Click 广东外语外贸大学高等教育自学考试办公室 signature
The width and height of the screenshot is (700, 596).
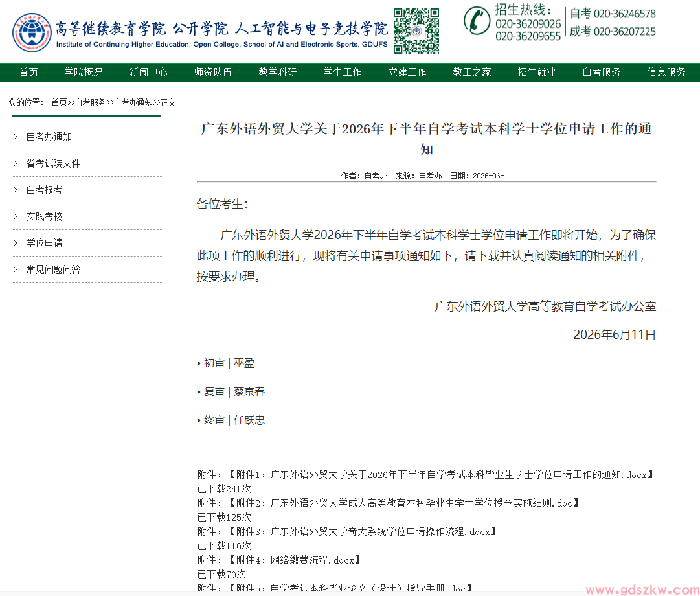(545, 306)
